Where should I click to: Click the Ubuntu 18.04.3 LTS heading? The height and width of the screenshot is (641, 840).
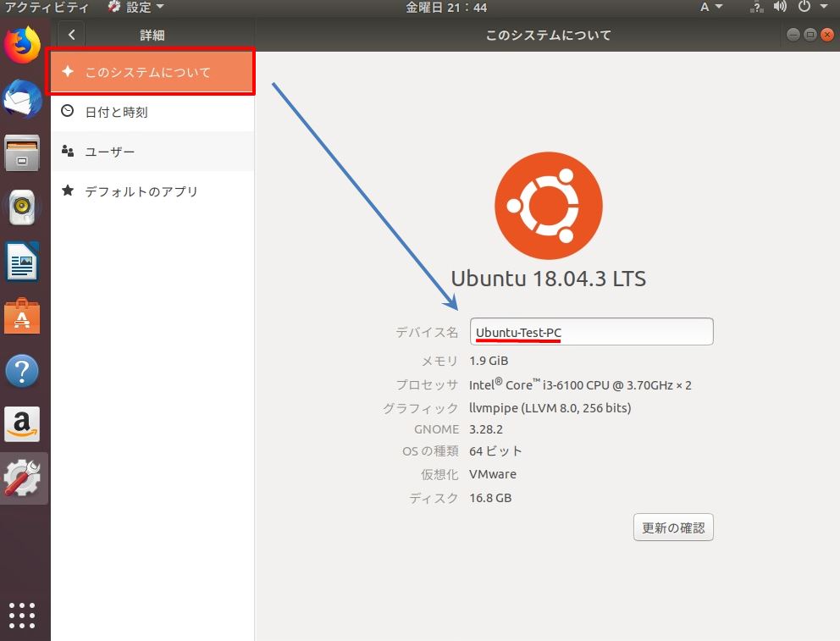point(549,279)
